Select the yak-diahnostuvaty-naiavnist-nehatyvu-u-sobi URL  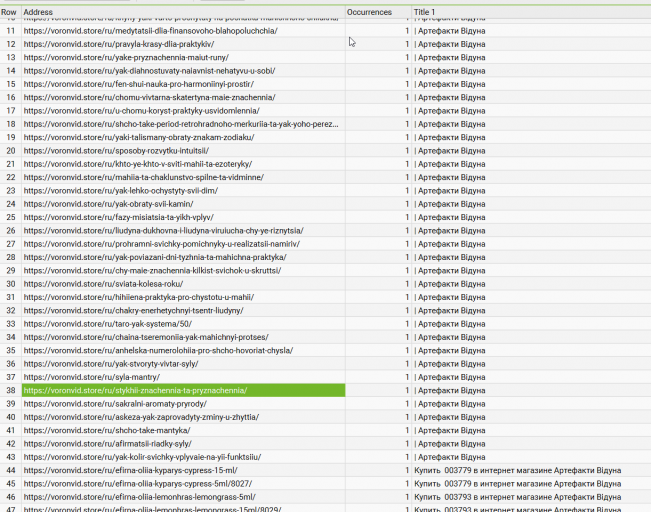pos(149,71)
